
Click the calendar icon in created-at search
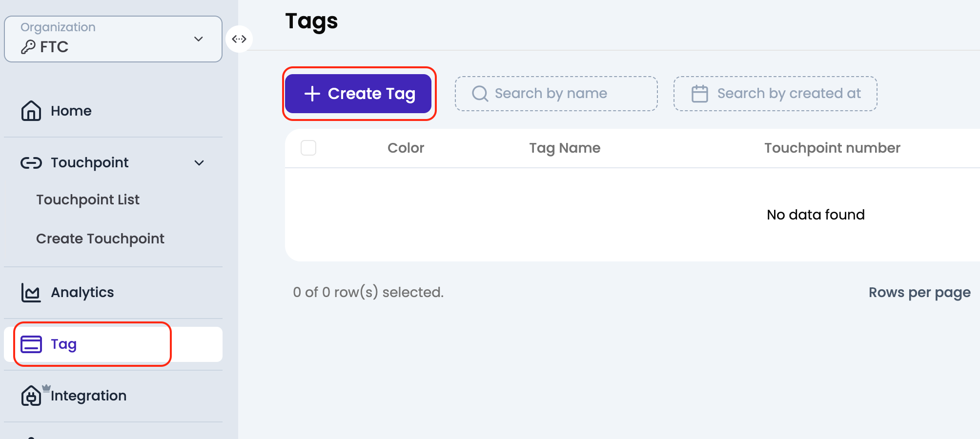point(700,93)
